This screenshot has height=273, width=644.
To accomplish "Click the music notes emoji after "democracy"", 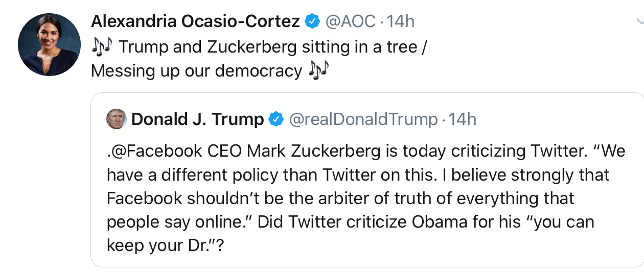I will click(318, 71).
